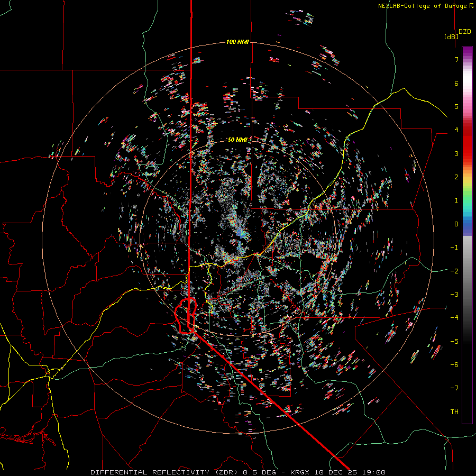
Task: Click the Differential Reflectivity caption at bottom
Action: click(239, 472)
